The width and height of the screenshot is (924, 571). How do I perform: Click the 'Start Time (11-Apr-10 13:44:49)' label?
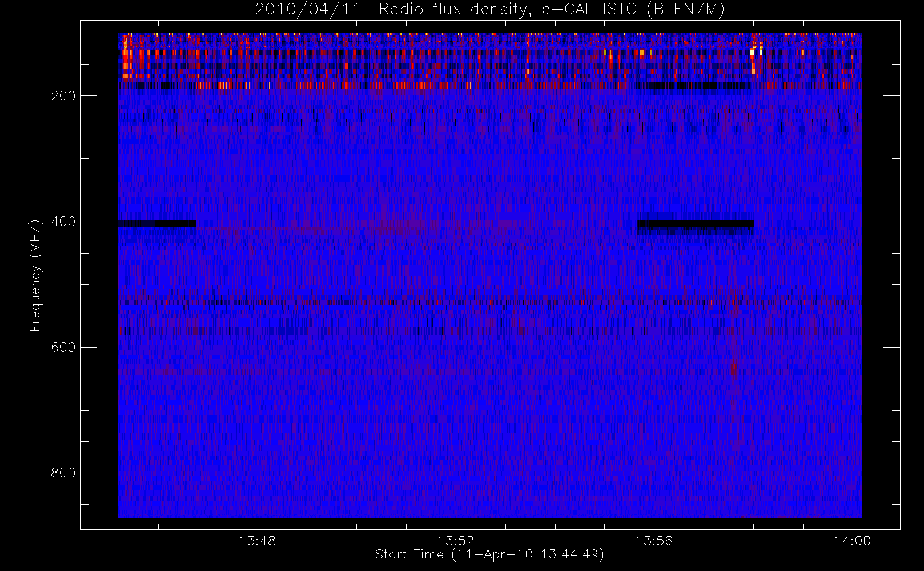489,554
